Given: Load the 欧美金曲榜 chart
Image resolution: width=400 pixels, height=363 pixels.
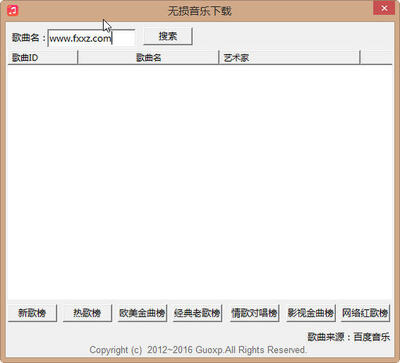Looking at the screenshot, I should [142, 313].
